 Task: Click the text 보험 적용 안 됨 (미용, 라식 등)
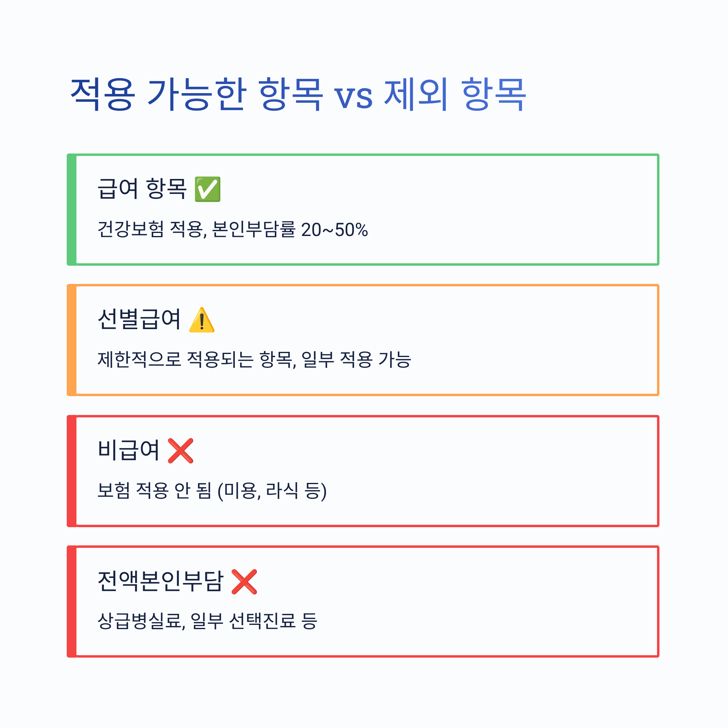pos(212,490)
